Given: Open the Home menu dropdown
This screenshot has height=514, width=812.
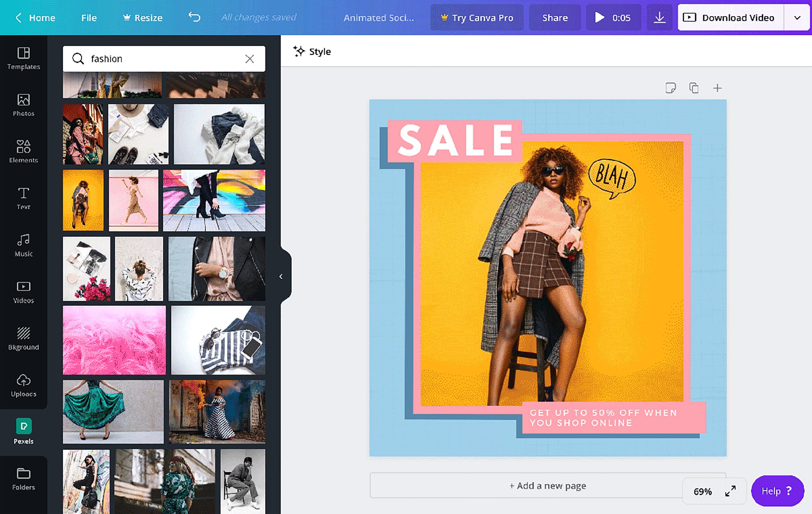Looking at the screenshot, I should (x=42, y=17).
